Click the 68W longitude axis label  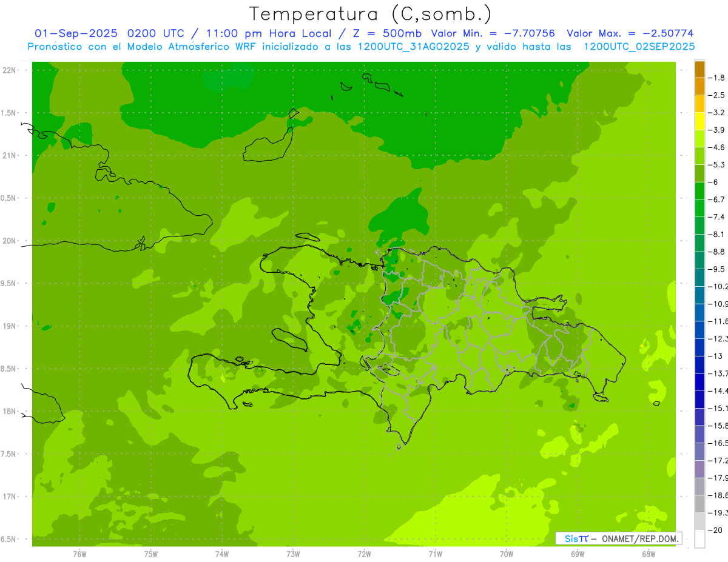649,554
